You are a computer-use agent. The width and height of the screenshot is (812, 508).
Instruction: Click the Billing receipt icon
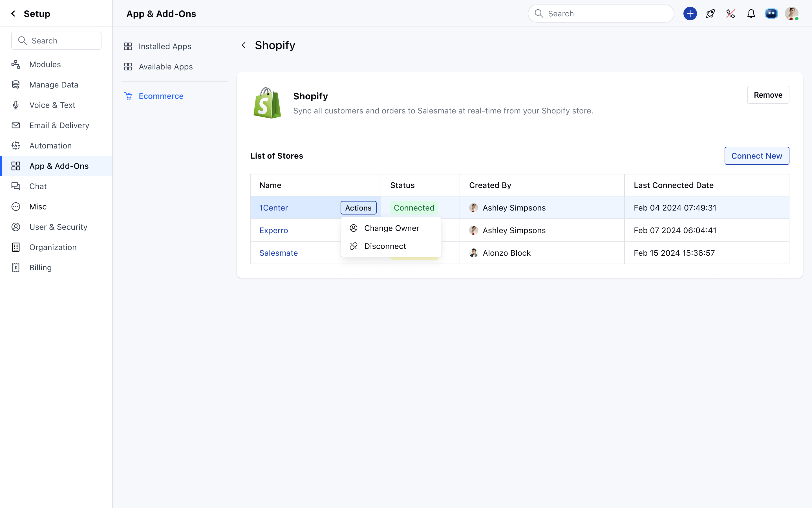(16, 268)
